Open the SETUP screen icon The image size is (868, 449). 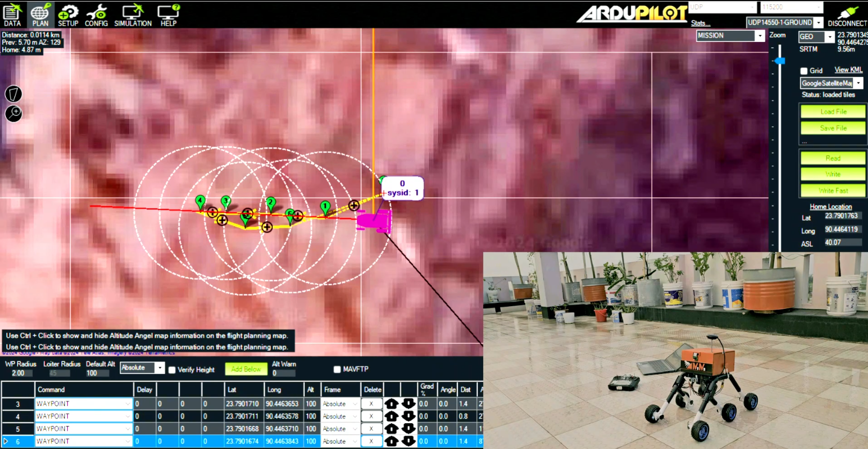[68, 15]
